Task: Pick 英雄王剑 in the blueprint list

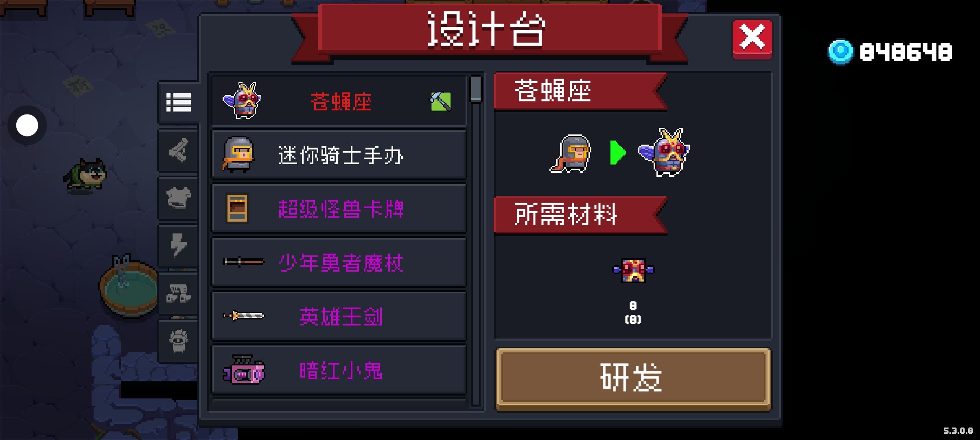Action: point(339,316)
